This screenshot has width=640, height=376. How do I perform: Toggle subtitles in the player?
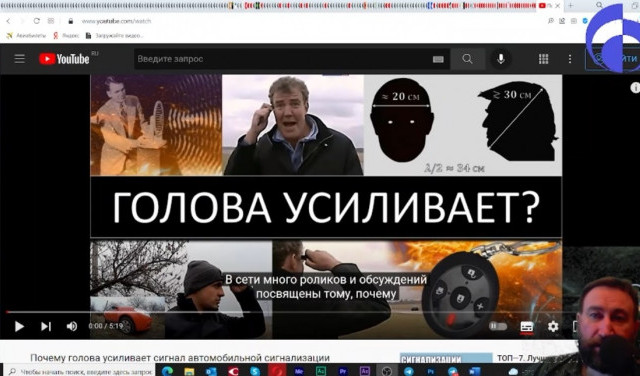pyautogui.click(x=527, y=327)
